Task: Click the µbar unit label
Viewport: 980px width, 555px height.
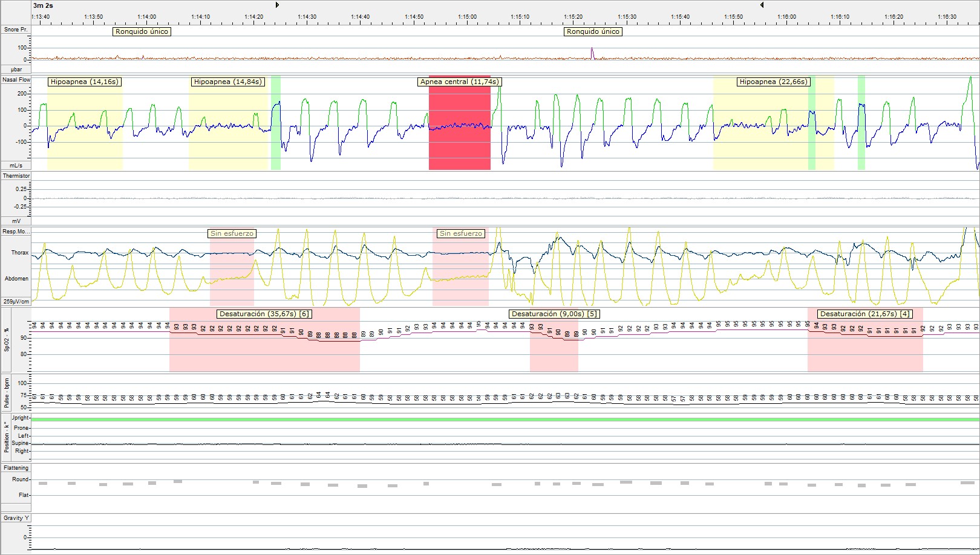Action: coord(16,70)
